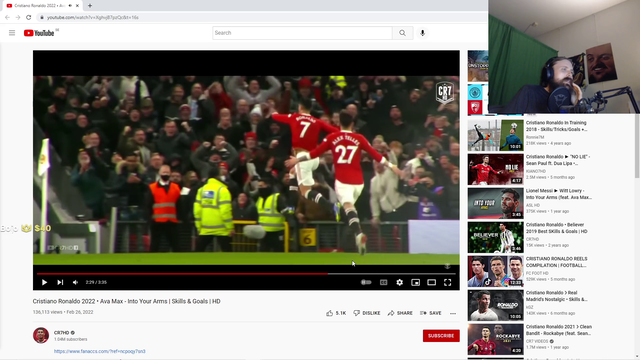The width and height of the screenshot is (640, 360).
Task: Open the player settings gear
Action: pyautogui.click(x=400, y=282)
